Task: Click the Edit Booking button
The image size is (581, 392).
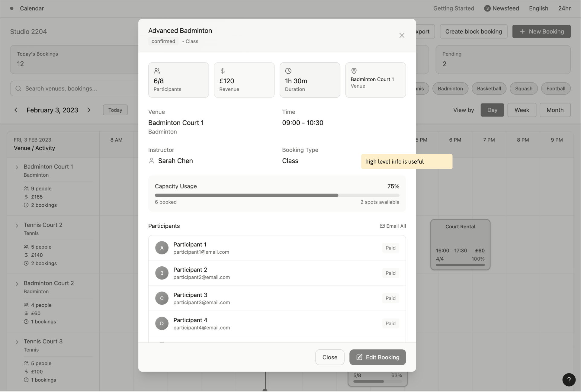Action: point(377,357)
